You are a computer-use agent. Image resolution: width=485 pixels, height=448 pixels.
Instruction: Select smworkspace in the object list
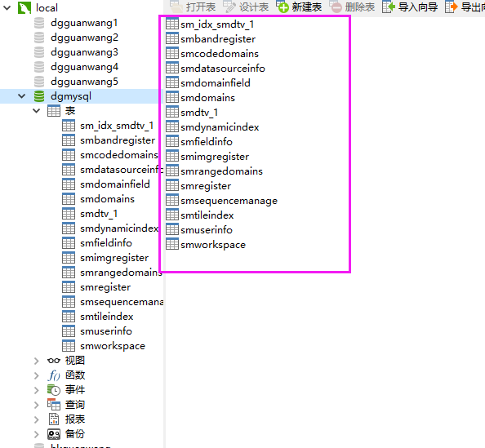point(213,245)
